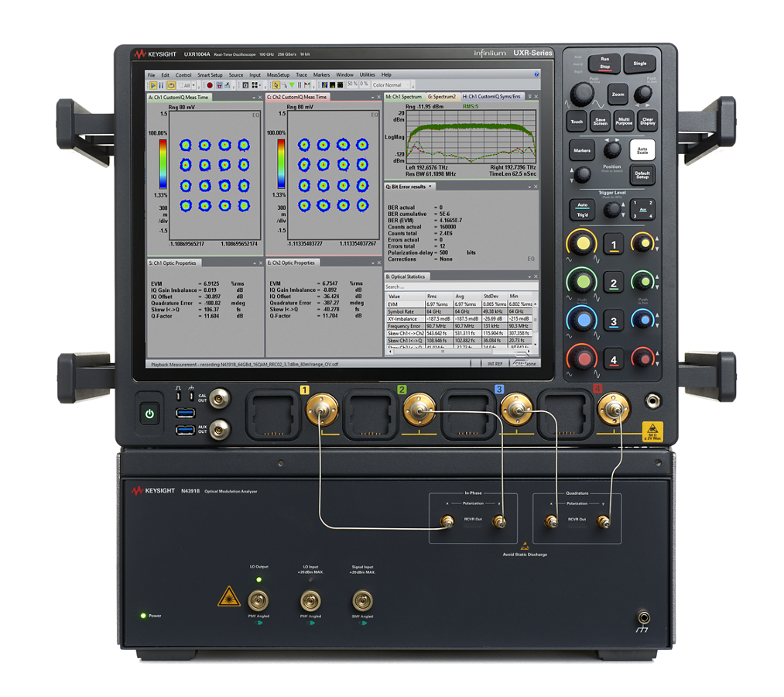This screenshot has width=784, height=697.
Task: Push the Multi Purpose front panel button
Action: [x=624, y=121]
